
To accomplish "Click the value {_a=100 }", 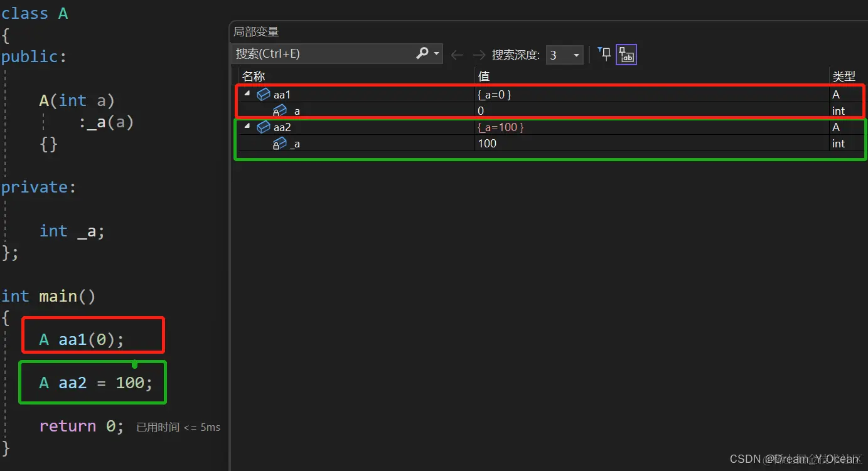I will (501, 127).
